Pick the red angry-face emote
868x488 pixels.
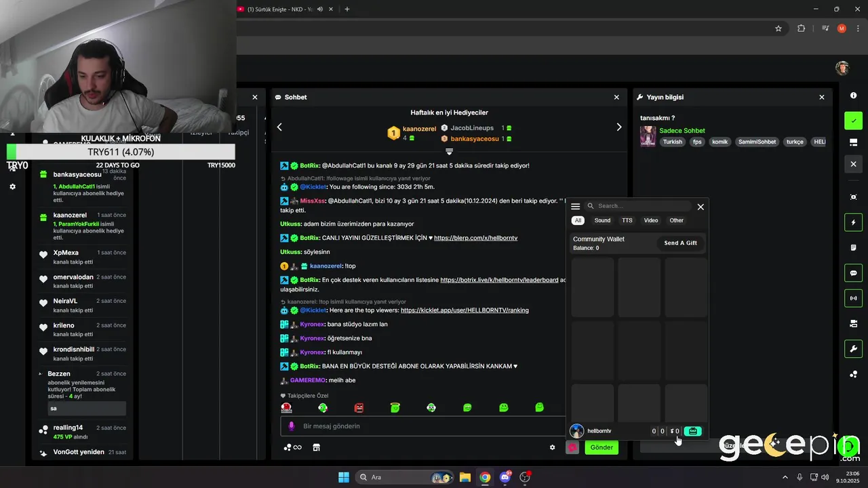click(359, 407)
